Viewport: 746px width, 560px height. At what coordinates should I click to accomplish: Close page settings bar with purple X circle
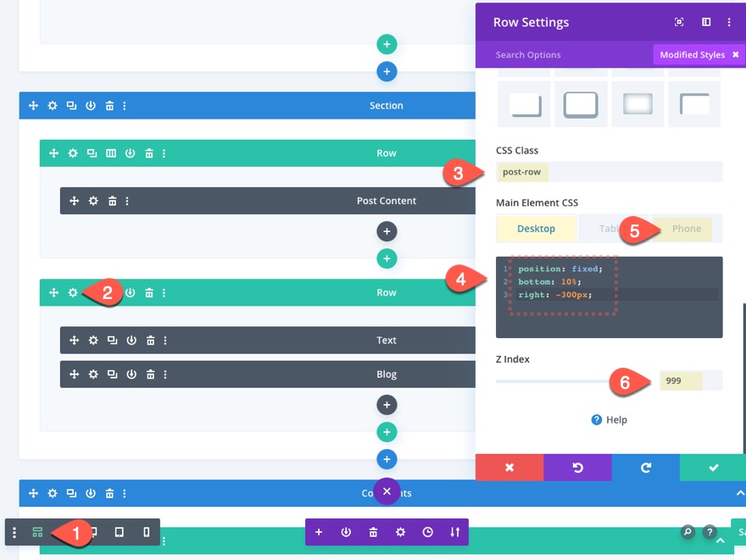point(387,491)
